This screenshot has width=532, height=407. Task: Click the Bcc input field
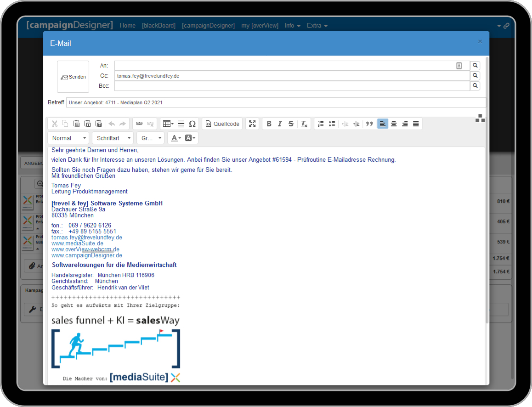click(x=292, y=86)
